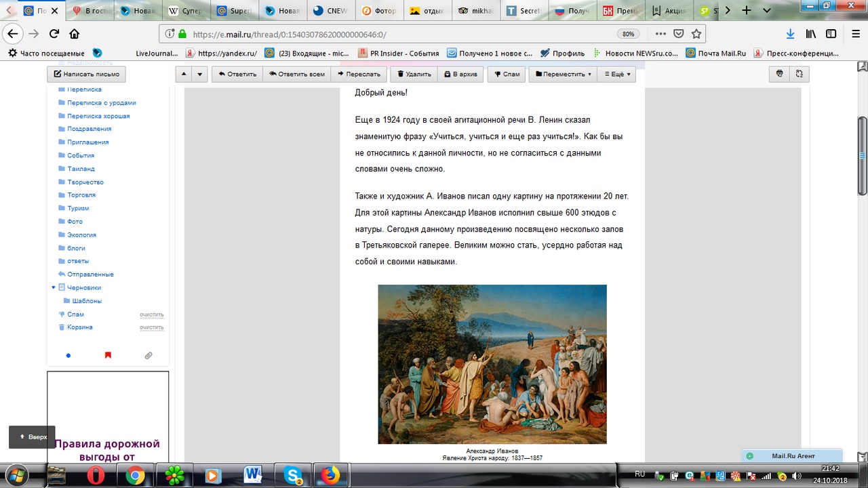Filter messages with attachments paperclip icon
The width and height of the screenshot is (868, 488).
pos(149,355)
